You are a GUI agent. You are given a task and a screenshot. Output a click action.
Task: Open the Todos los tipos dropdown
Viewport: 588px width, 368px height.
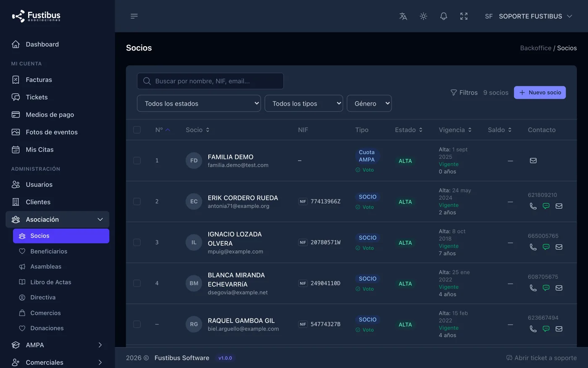click(304, 103)
